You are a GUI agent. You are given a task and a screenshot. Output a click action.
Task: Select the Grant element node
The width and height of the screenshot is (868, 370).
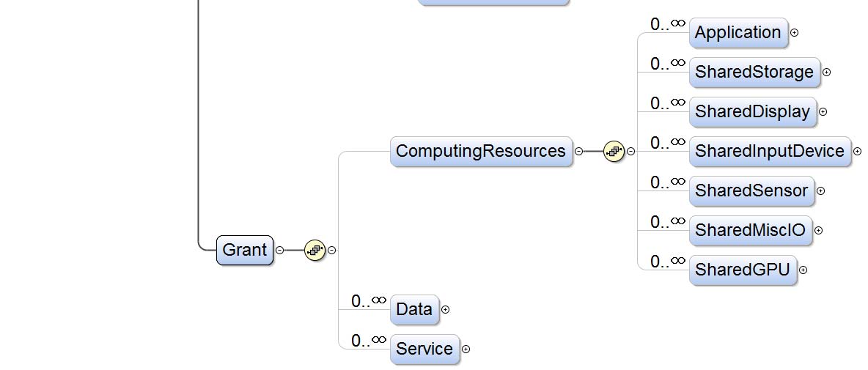coord(245,250)
